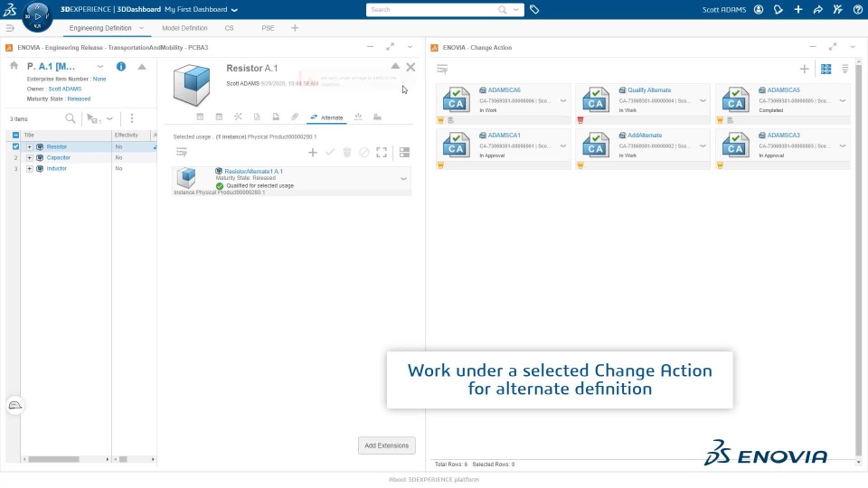Open the filter icon in Change Action widget
The image size is (868, 488).
click(x=442, y=69)
